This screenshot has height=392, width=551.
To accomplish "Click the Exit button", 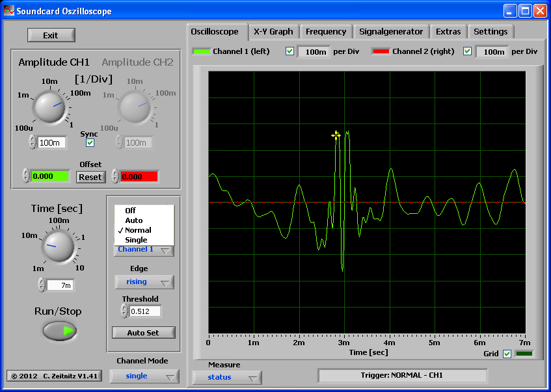I will [51, 34].
